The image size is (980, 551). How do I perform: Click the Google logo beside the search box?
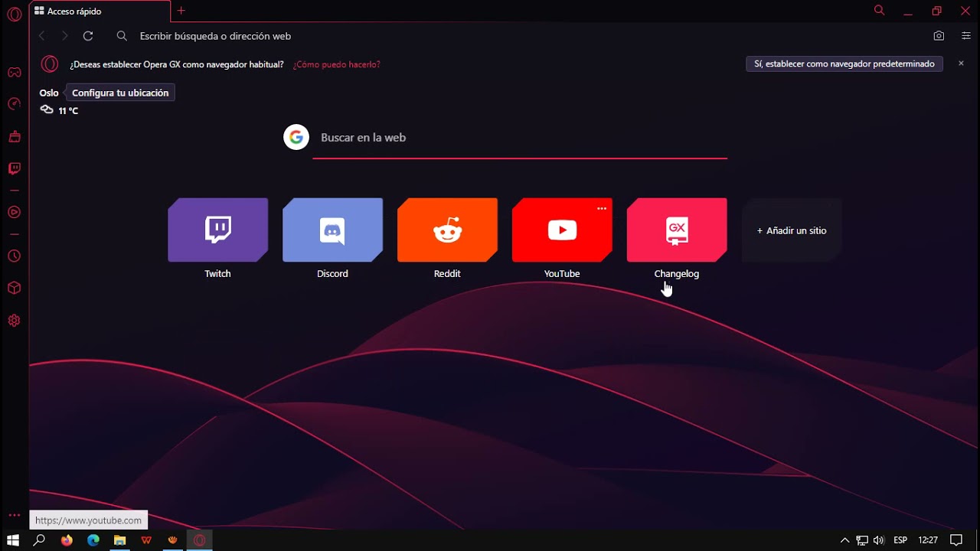(x=296, y=138)
